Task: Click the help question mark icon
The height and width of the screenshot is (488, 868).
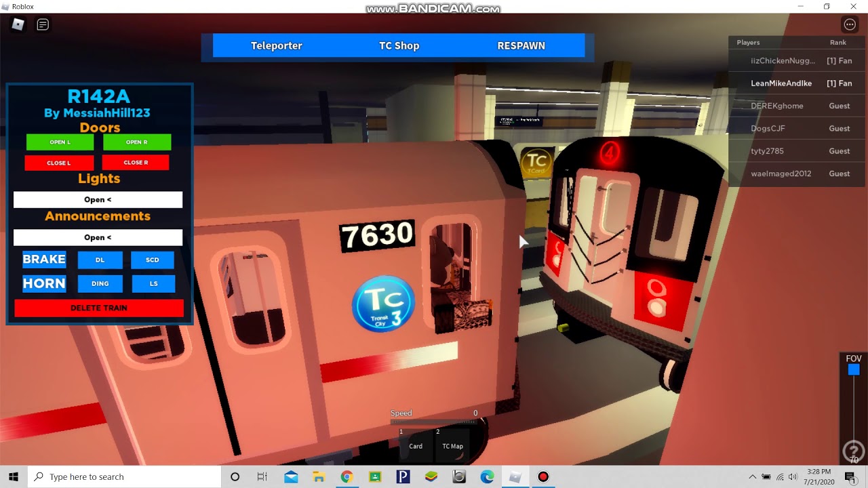Action: click(853, 451)
